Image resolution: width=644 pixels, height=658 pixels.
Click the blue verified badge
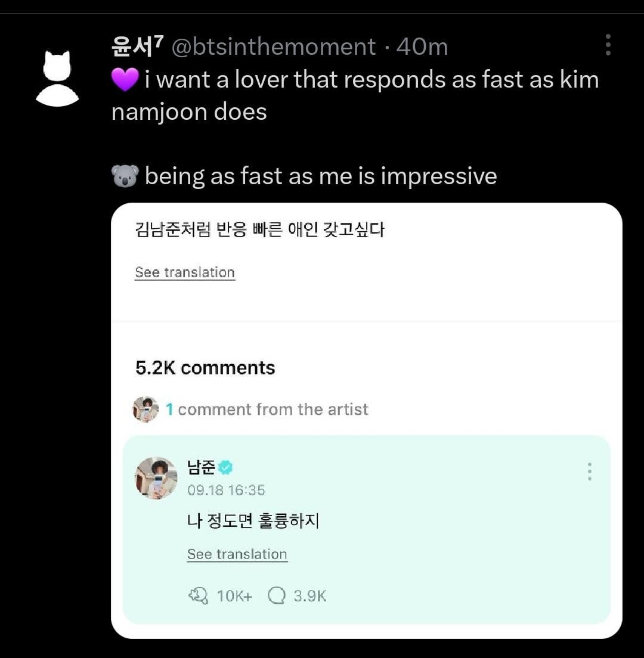click(x=225, y=468)
